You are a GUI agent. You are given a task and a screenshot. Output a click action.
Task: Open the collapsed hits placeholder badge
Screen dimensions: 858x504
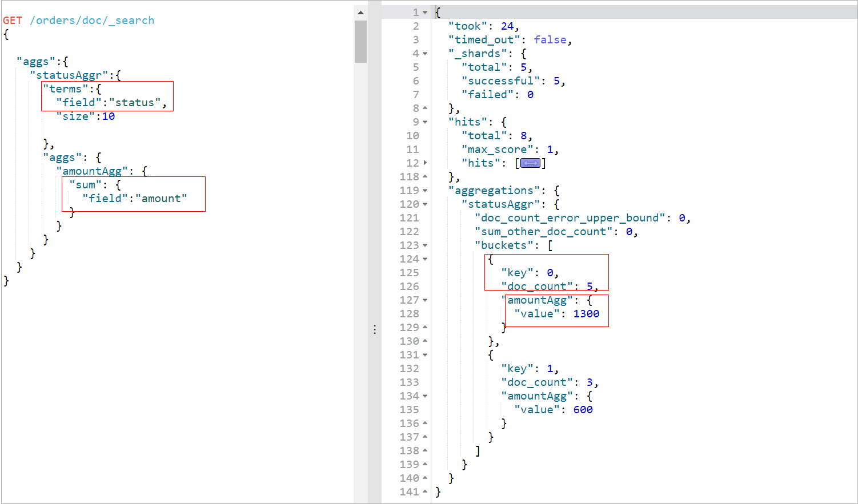(530, 163)
